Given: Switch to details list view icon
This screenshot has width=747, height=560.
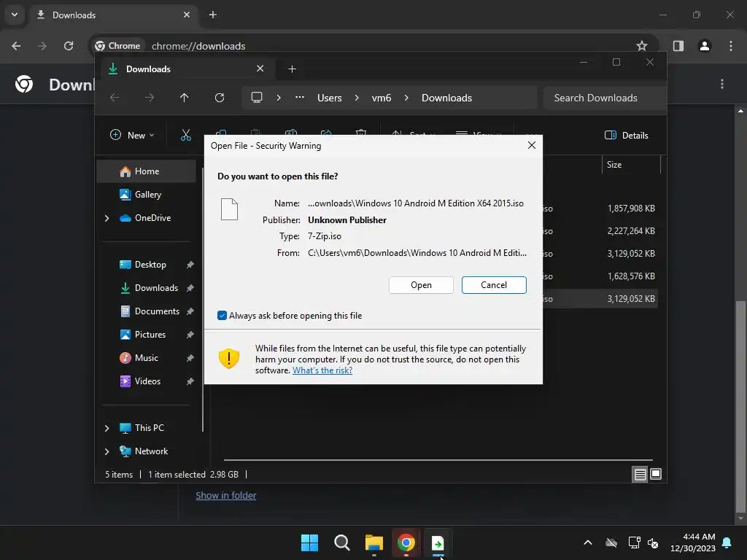Looking at the screenshot, I should (x=640, y=474).
